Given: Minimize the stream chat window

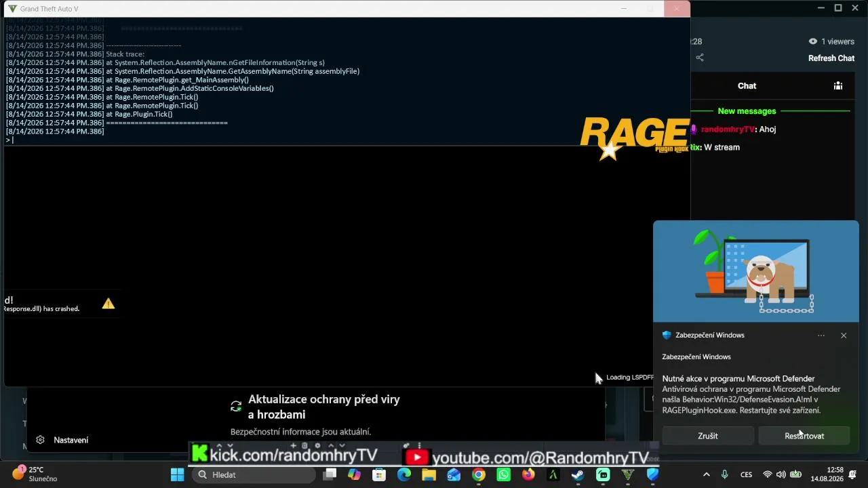Looking at the screenshot, I should coord(821,8).
